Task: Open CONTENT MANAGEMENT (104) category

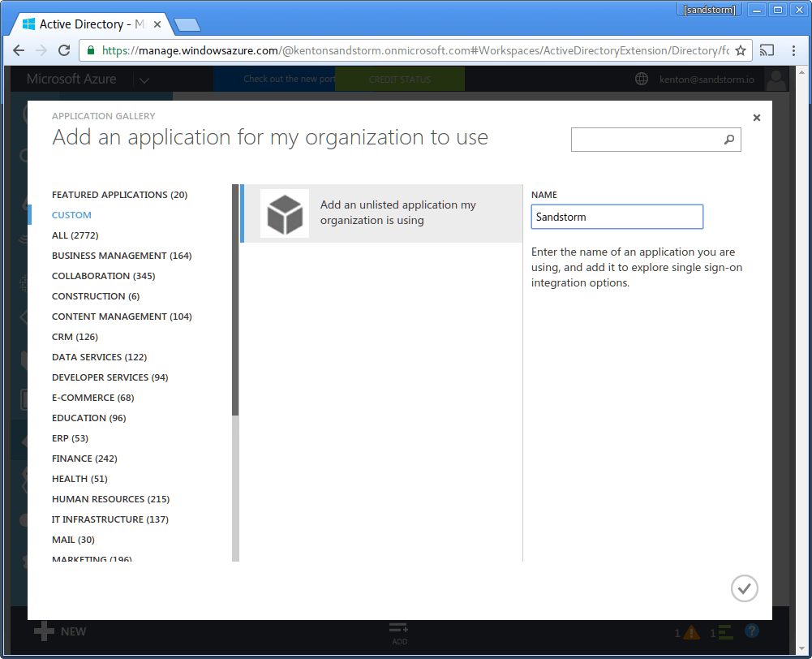Action: pos(122,317)
